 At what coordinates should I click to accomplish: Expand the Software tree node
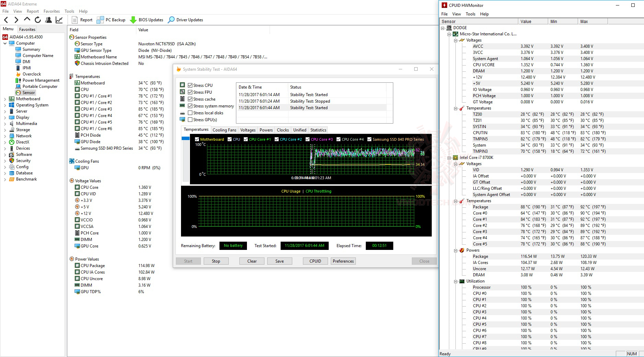coord(5,155)
